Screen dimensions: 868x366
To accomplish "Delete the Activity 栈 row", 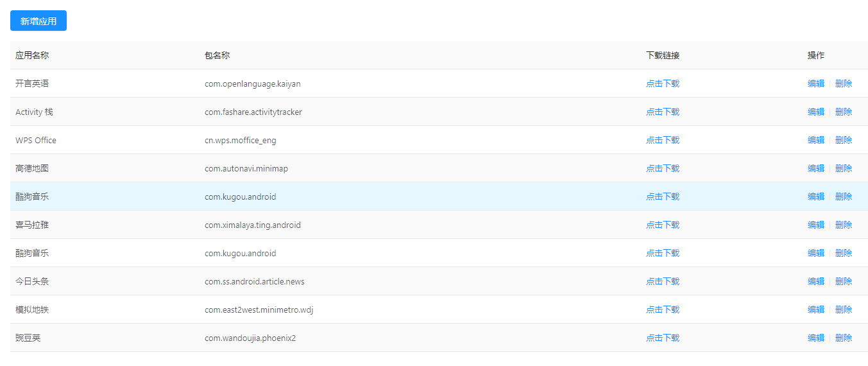I will point(844,112).
